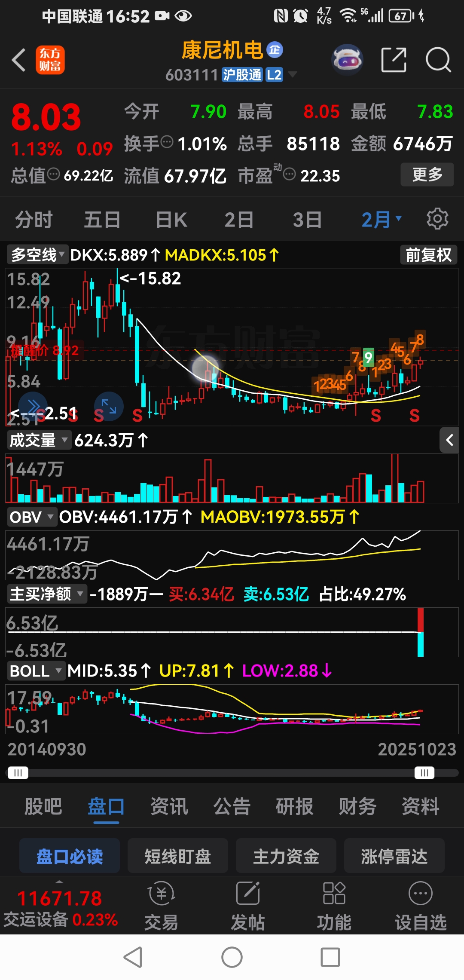Viewport: 464px width, 980px height.
Task: Open the 资料 tab
Action: 421,806
